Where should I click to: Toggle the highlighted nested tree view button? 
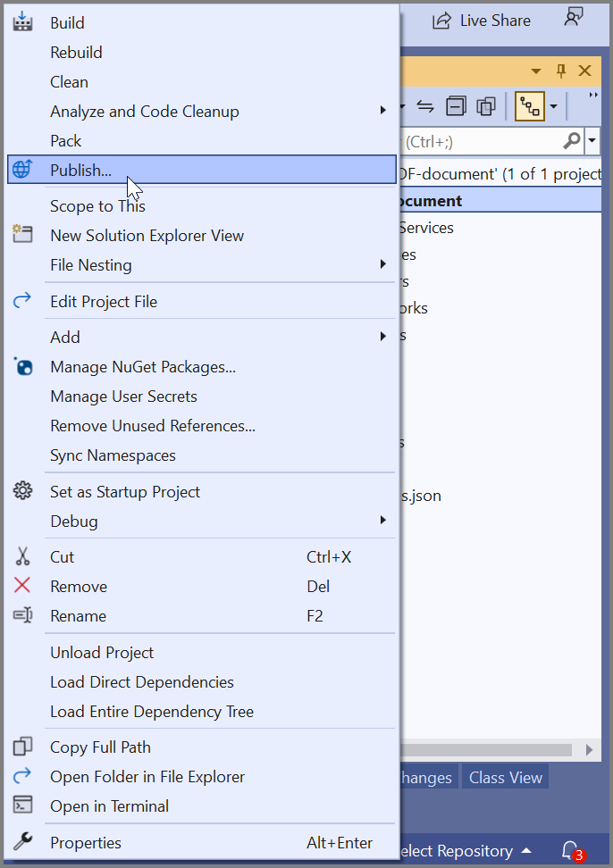530,106
